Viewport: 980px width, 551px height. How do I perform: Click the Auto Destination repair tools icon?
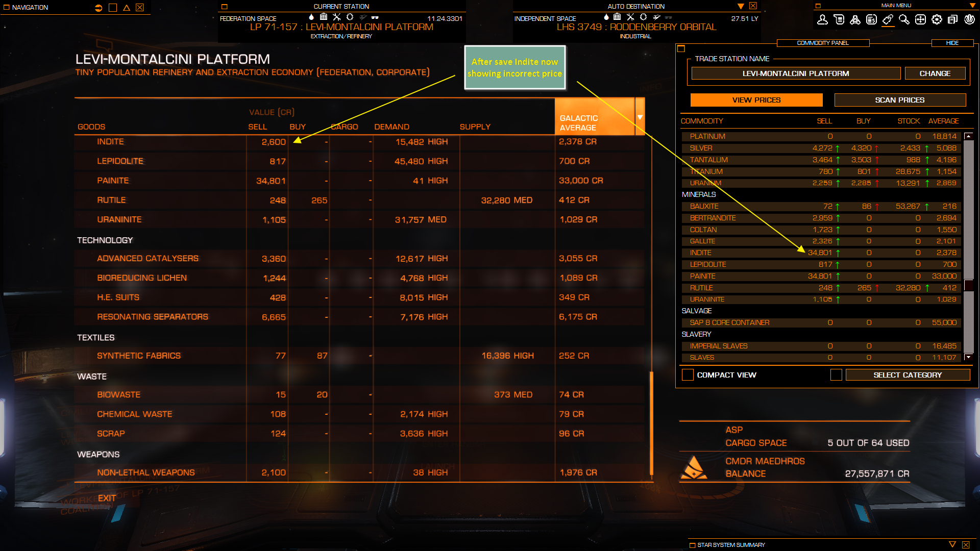point(630,17)
